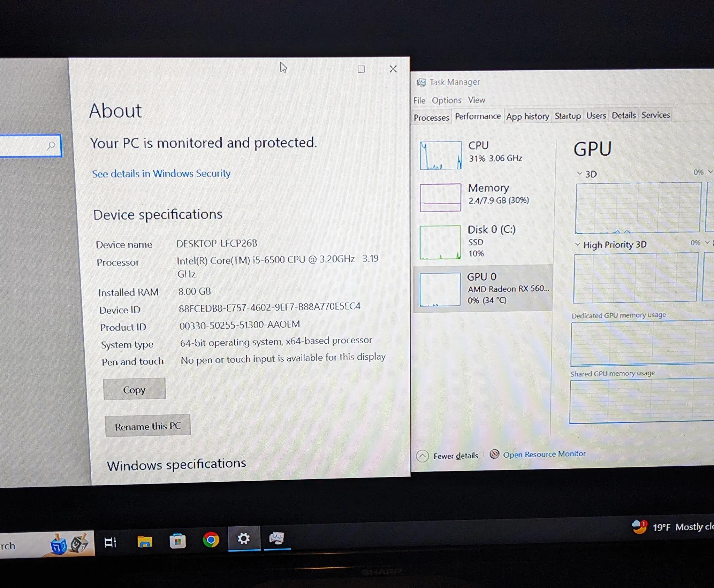Click the Dedicated GPU memory usage graph
Image resolution: width=714 pixels, height=588 pixels.
(642, 344)
